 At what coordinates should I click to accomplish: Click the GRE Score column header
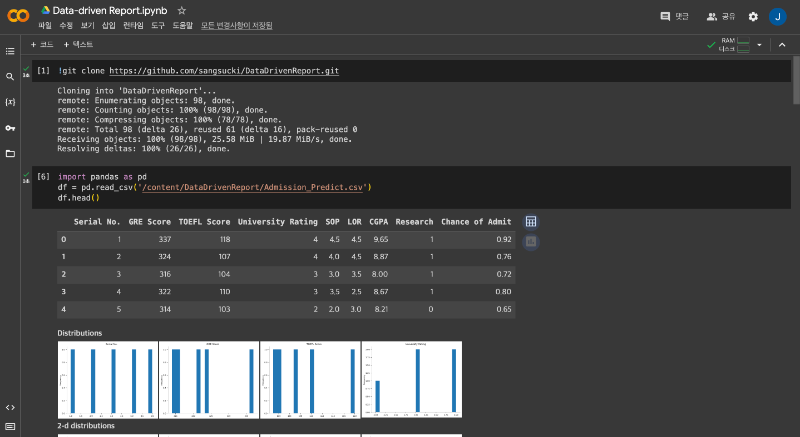click(149, 222)
